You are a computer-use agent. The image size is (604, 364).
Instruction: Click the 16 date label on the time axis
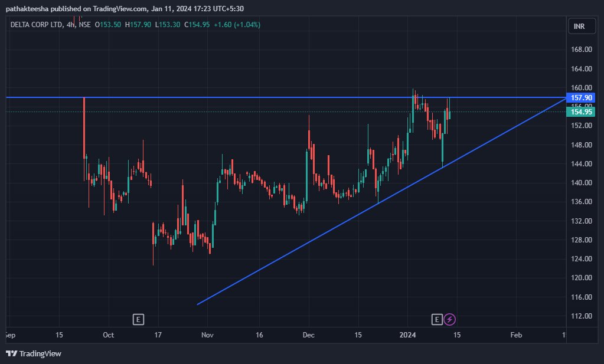259,335
